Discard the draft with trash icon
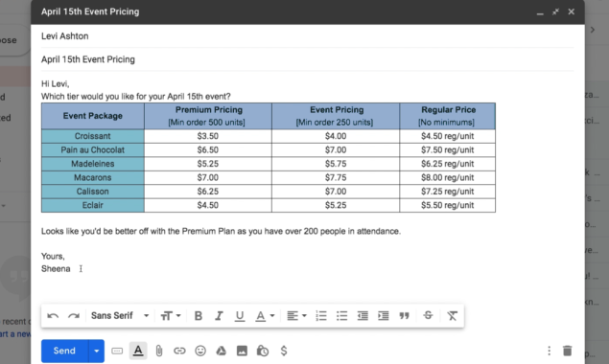 pyautogui.click(x=568, y=351)
